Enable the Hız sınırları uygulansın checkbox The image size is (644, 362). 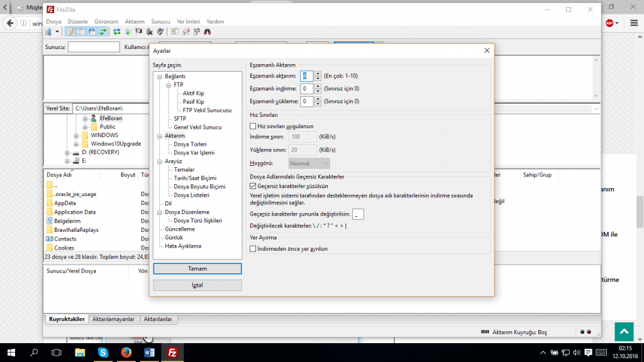253,126
